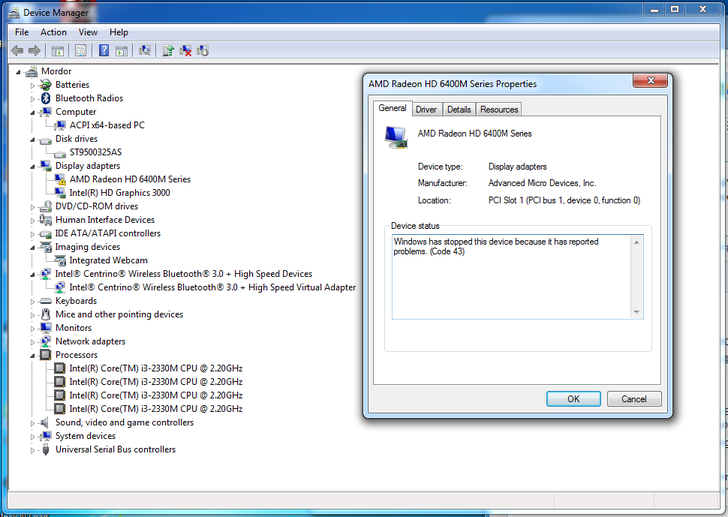Viewport: 728px width, 517px height.
Task: Click the Mordor computer root icon
Action: coord(31,71)
